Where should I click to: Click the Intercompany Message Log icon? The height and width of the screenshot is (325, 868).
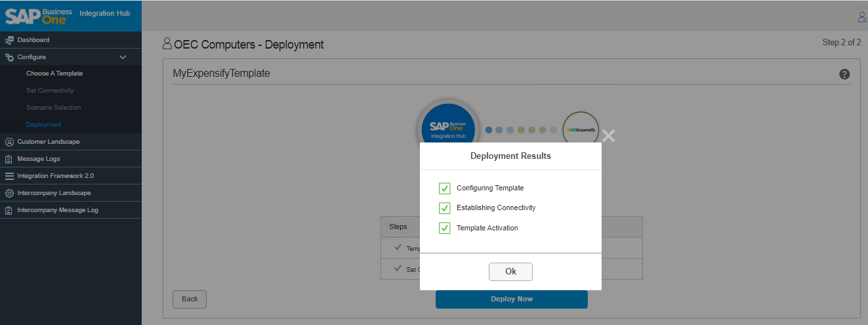pos(9,210)
